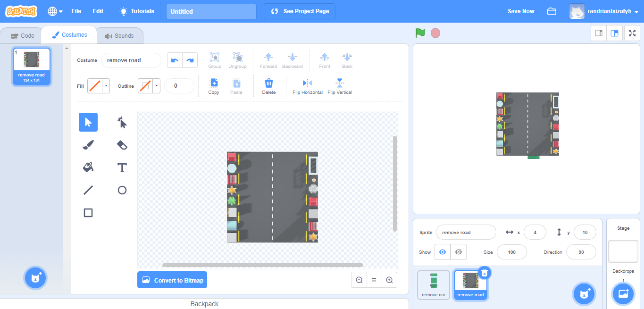Select the Rectangle tool
Image resolution: width=644 pixels, height=309 pixels.
(x=88, y=213)
